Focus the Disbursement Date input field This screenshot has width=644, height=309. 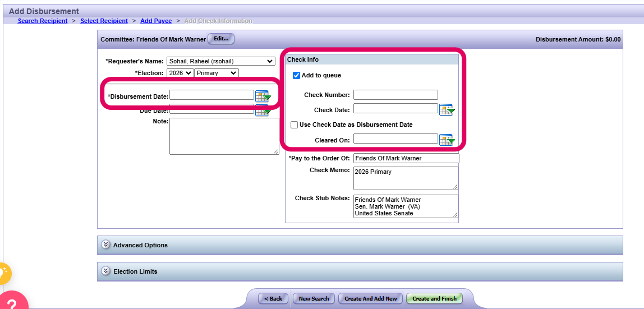(x=212, y=95)
